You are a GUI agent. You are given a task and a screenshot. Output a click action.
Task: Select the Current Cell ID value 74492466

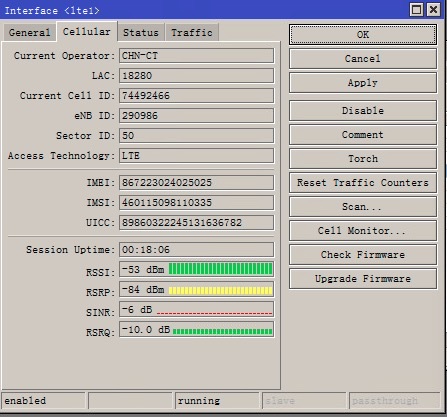[197, 96]
